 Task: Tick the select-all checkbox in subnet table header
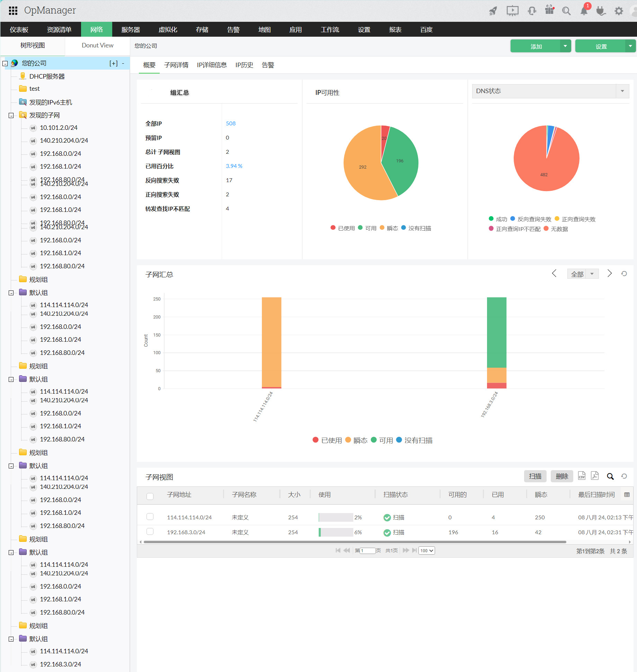tap(150, 496)
